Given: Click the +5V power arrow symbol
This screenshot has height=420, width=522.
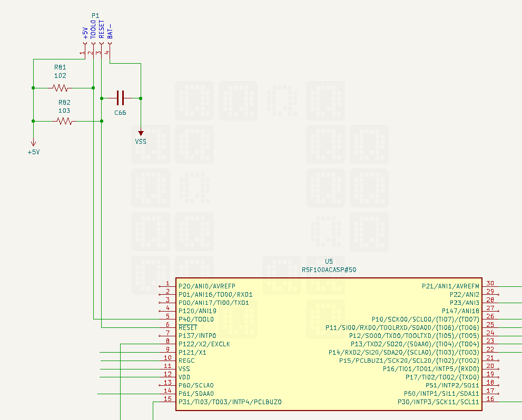Looking at the screenshot, I should pos(33,143).
